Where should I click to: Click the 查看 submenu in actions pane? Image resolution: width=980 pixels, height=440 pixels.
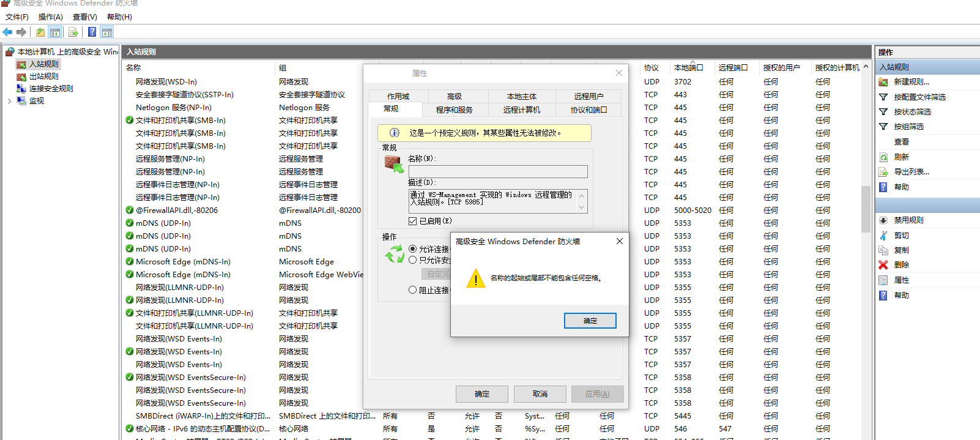(x=901, y=141)
